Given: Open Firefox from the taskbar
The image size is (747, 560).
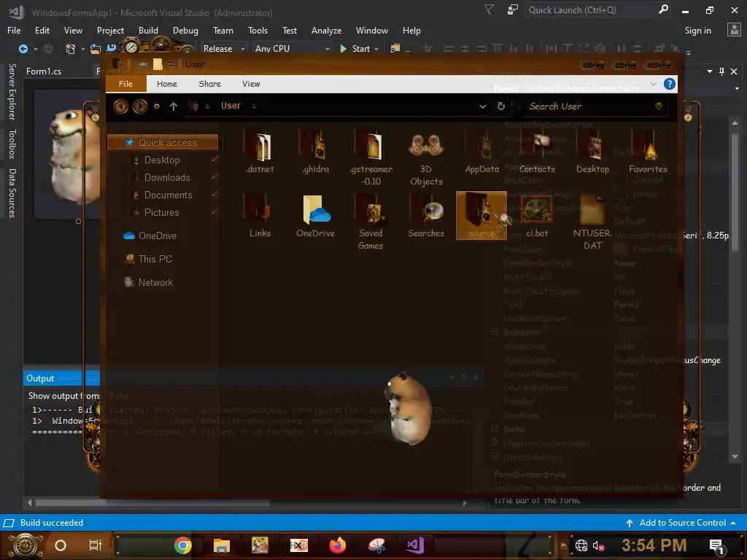Looking at the screenshot, I should pyautogui.click(x=338, y=545).
